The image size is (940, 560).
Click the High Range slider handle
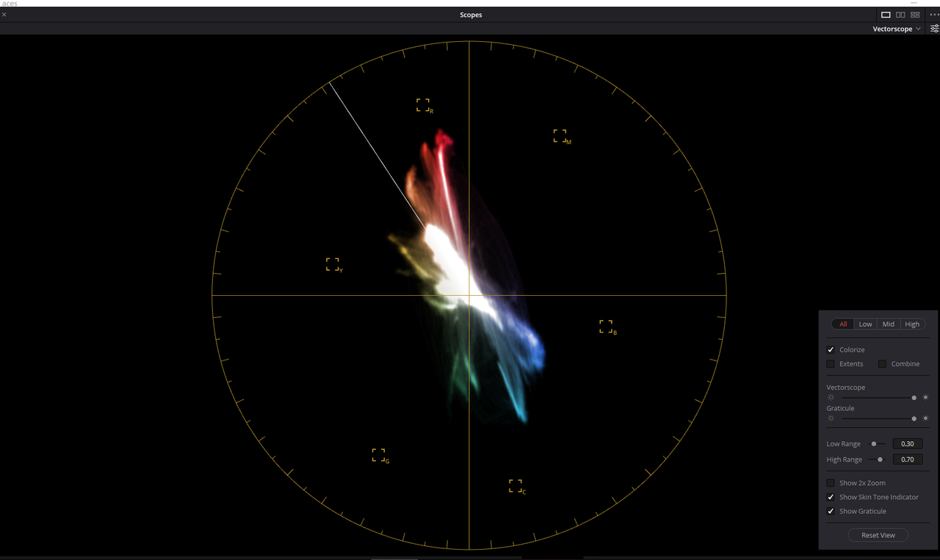pos(880,459)
